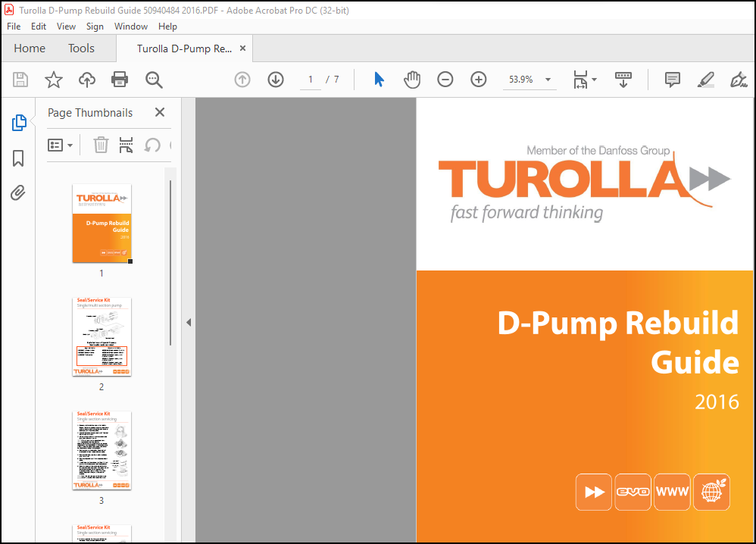Click the thumbnails panel vertical scrollbar
The image size is (756, 544).
click(x=170, y=263)
